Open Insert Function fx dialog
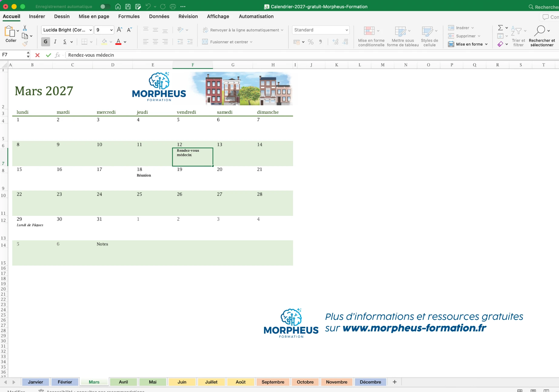This screenshot has width=559, height=392. tap(57, 55)
